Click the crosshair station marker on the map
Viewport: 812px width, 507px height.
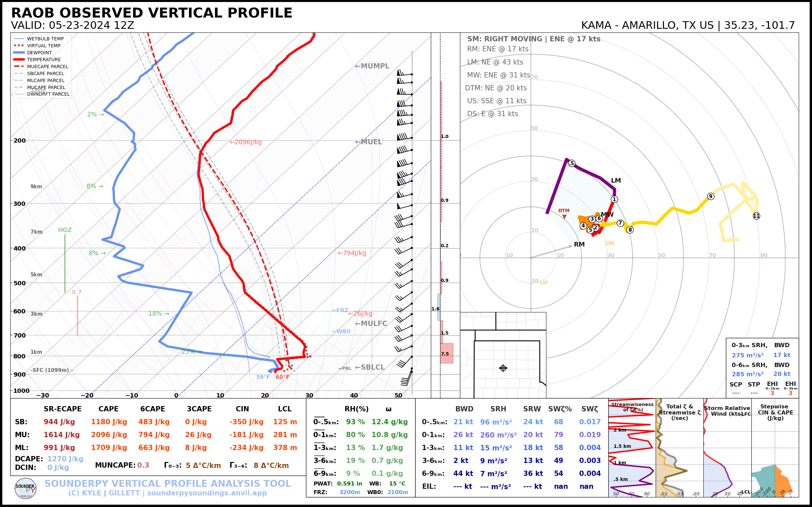coord(503,368)
